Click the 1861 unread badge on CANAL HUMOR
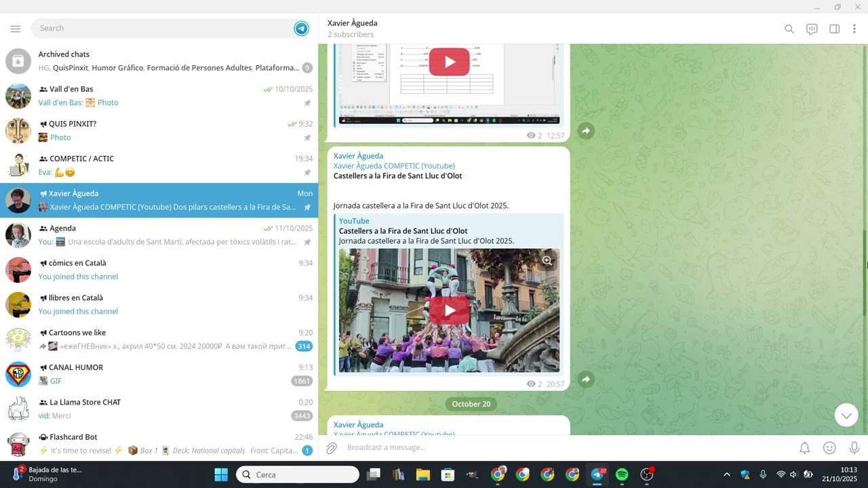868x488 pixels. coord(302,381)
